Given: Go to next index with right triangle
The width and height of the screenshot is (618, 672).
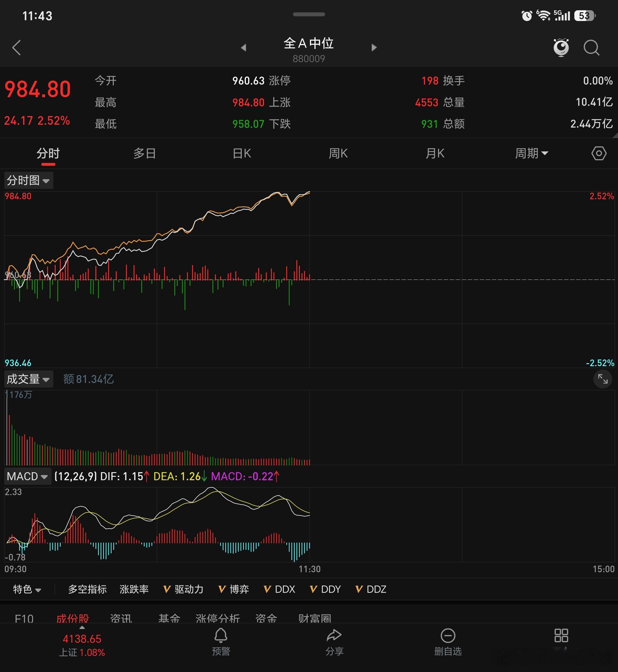Looking at the screenshot, I should [374, 48].
